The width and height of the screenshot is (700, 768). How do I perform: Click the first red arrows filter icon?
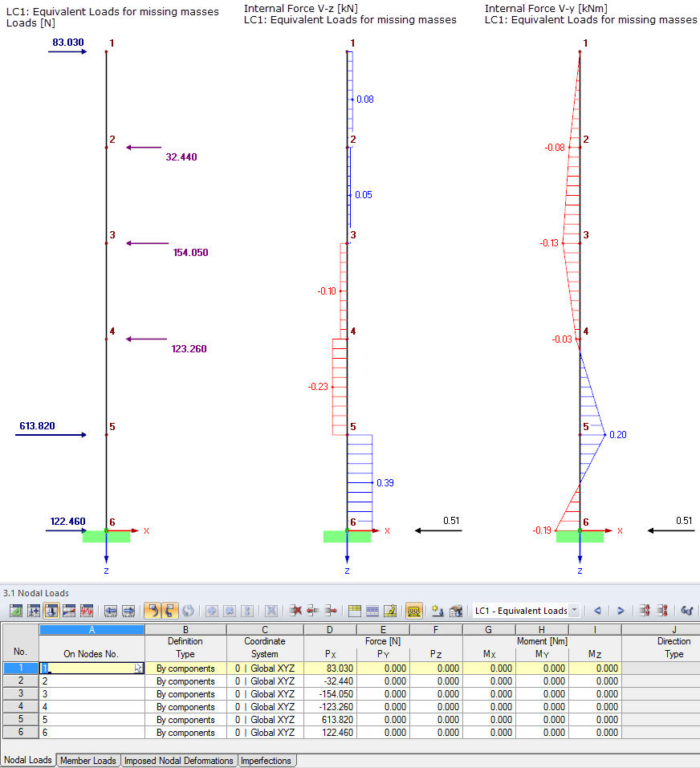(x=645, y=611)
